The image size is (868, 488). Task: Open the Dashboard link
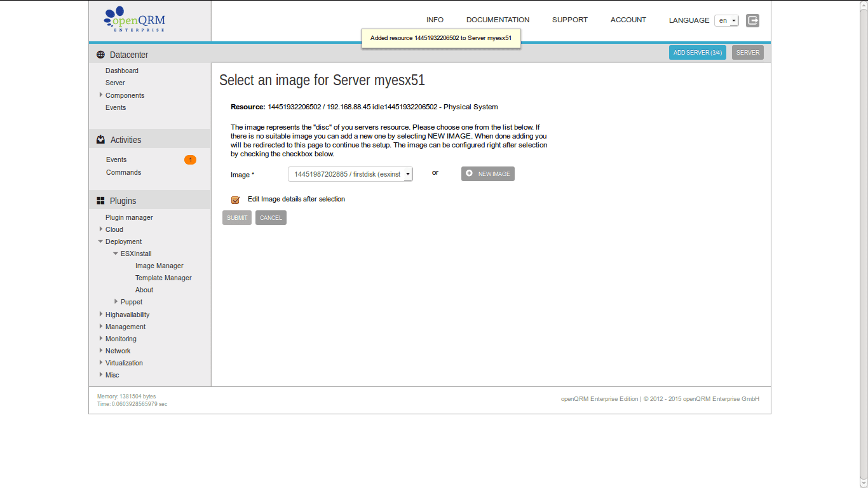pyautogui.click(x=122, y=71)
